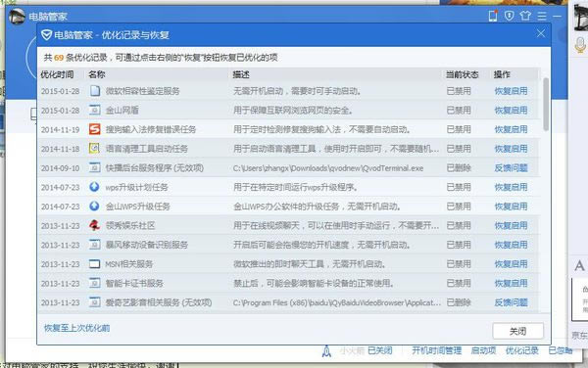Click the 小火箭 rocket icon at bottom

pos(326,351)
